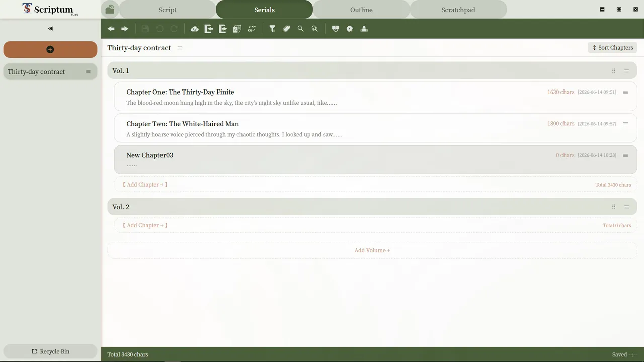Go forward with the right arrow icon
Viewport: 644px width, 362px height.
click(125, 29)
